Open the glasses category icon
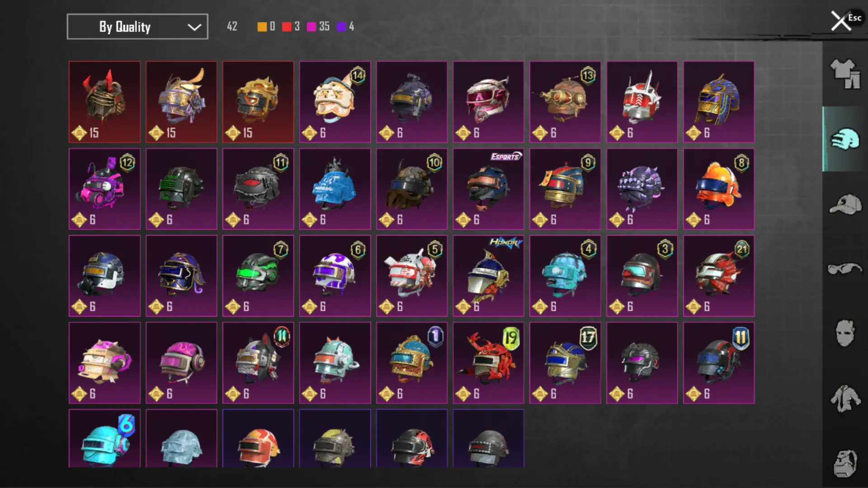Viewport: 868px width, 488px height. 844,269
